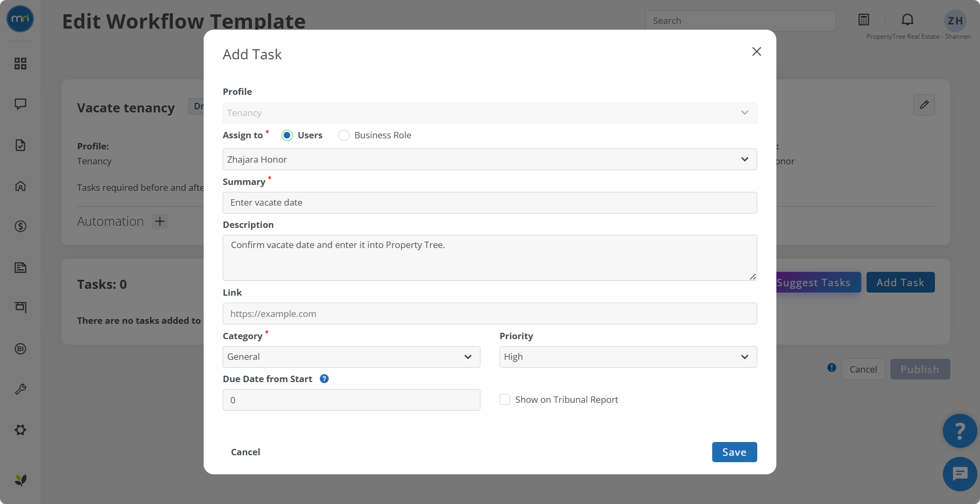Click the Description text area
Screen dimensions: 980x504
(x=489, y=258)
